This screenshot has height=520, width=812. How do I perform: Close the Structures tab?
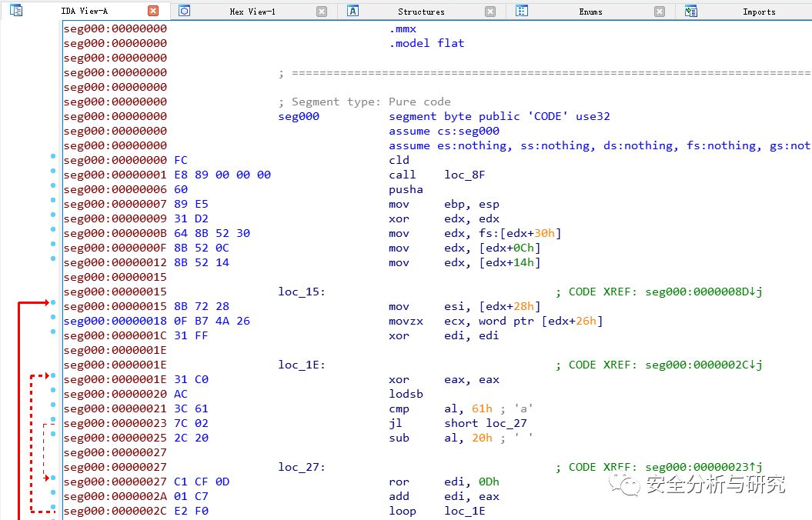click(x=490, y=11)
